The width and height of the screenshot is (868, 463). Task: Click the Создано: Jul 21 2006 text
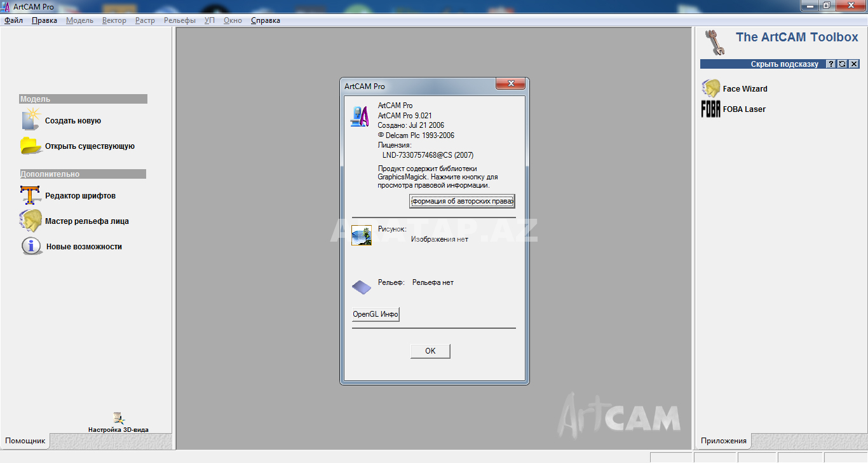click(411, 125)
